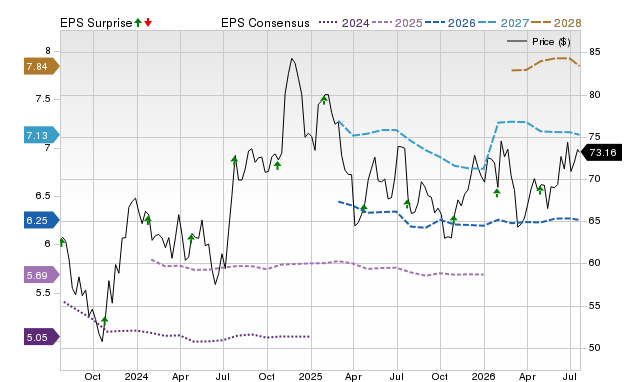
Task: Click the 7.13 light blue value tag
Action: click(41, 135)
